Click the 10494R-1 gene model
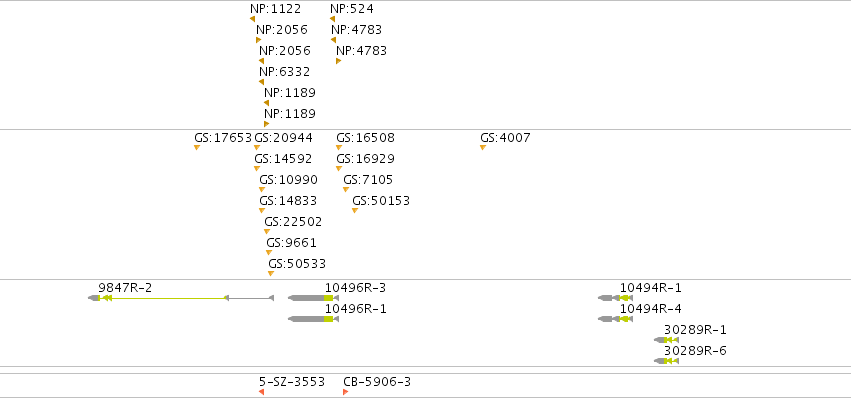851x398 pixels. pyautogui.click(x=615, y=298)
